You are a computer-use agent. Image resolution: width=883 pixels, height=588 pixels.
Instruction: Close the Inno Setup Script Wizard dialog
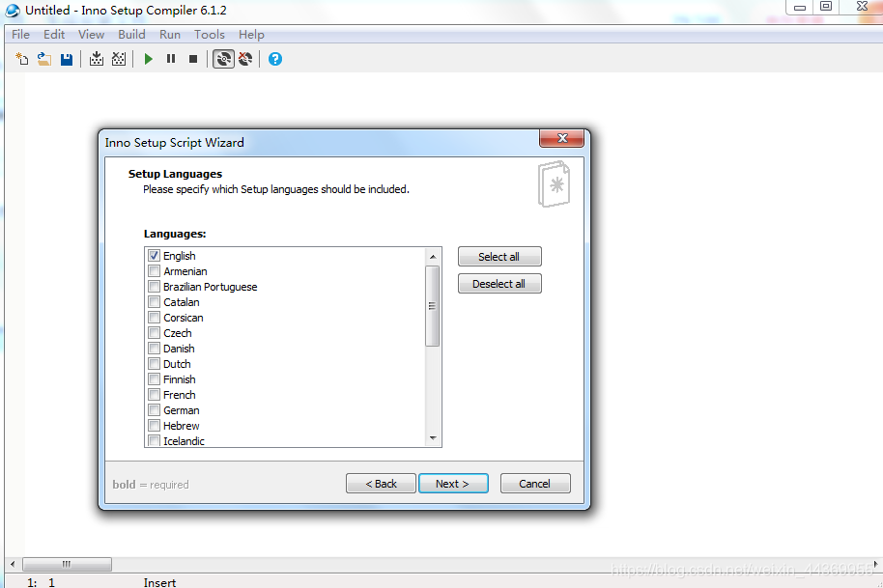(561, 138)
